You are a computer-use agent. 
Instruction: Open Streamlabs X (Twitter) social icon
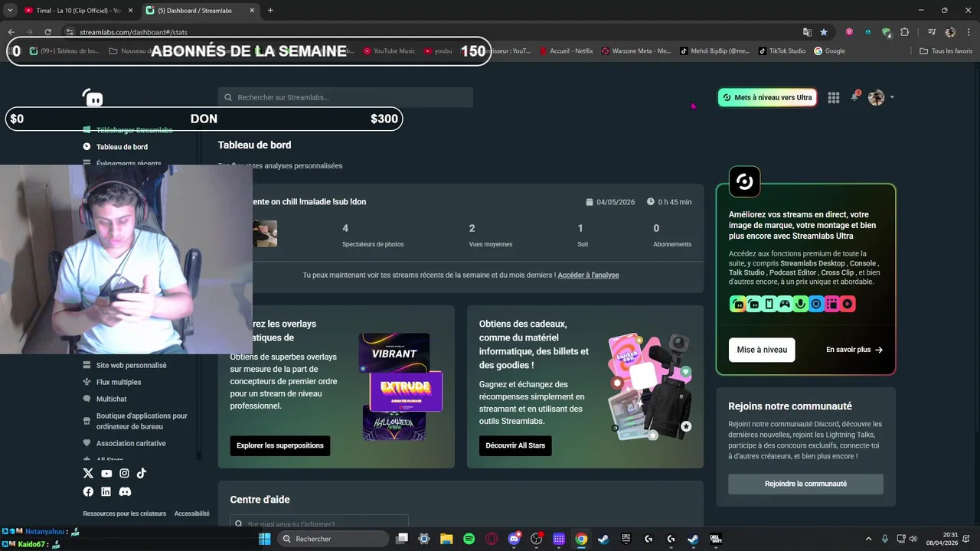(x=88, y=474)
